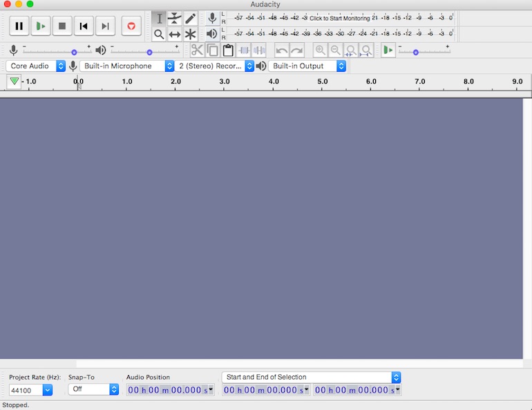Open the recording meter microphone menu
The height and width of the screenshot is (410, 532).
pyautogui.click(x=213, y=18)
